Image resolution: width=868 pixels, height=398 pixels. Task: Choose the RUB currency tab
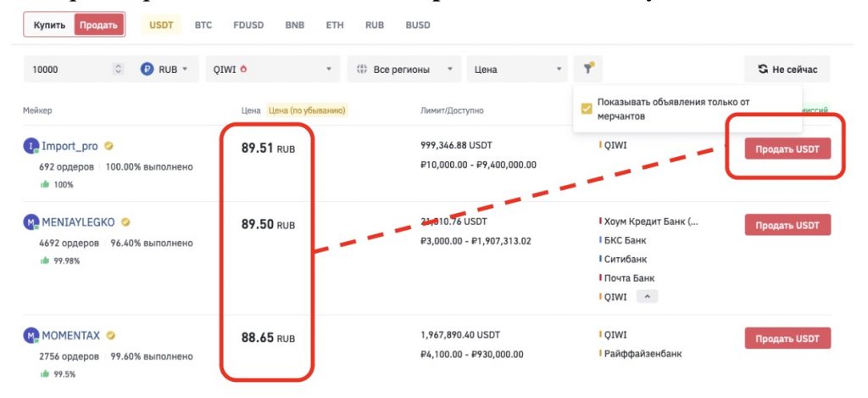[374, 25]
